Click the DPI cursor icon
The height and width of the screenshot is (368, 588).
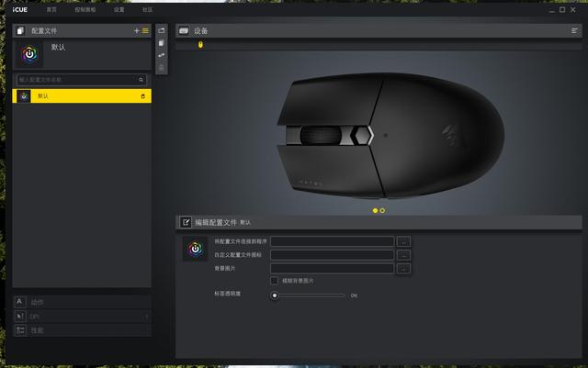click(x=20, y=317)
